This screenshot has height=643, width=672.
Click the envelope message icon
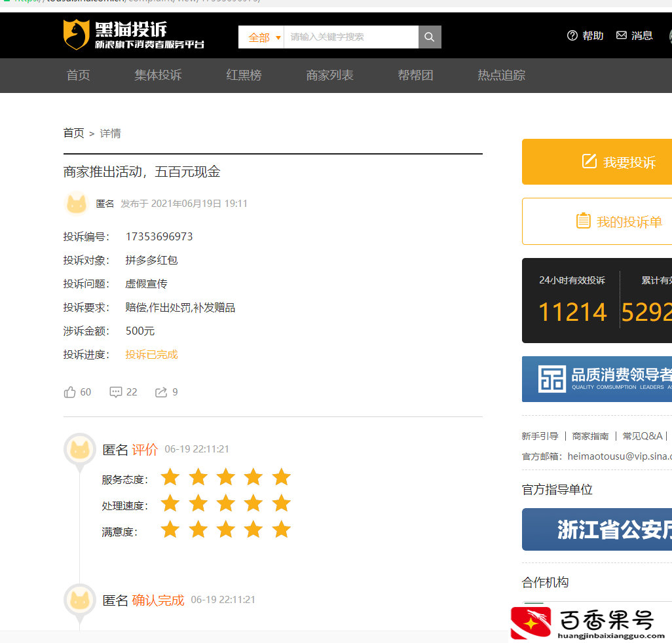tap(621, 35)
